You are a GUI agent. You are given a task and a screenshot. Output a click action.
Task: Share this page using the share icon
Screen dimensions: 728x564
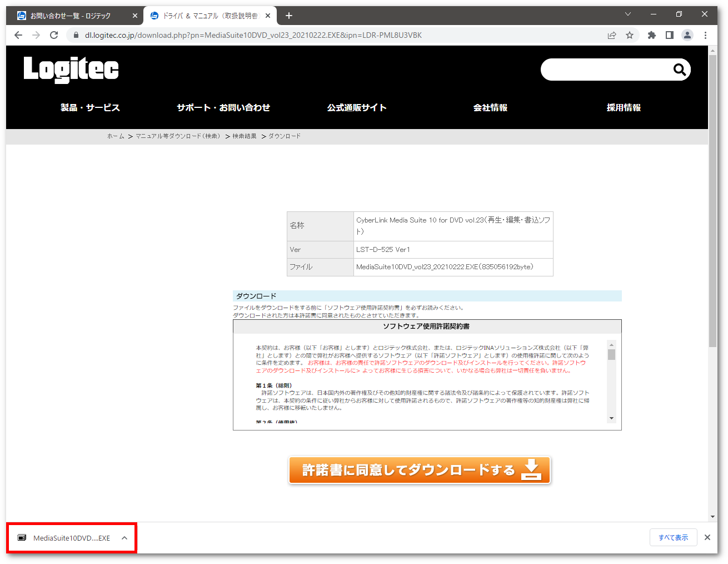pos(612,35)
